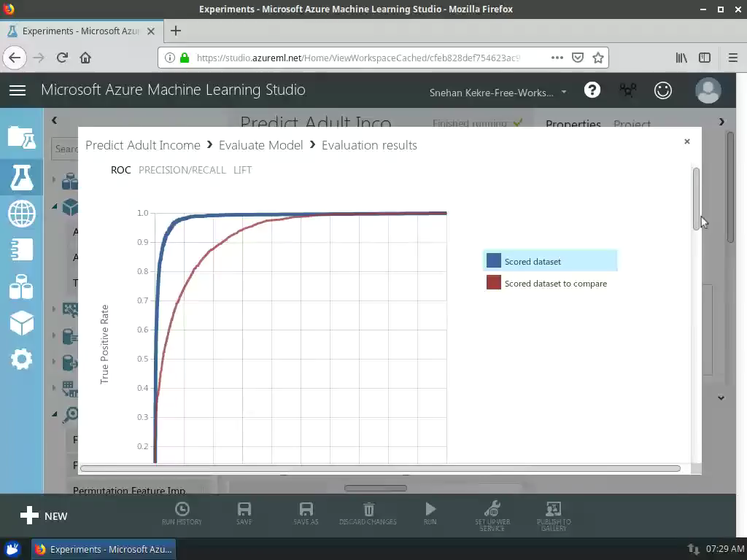Screen dimensions: 747x560
Task: Select the blue Scored dataset legend swatch
Action: pos(494,260)
